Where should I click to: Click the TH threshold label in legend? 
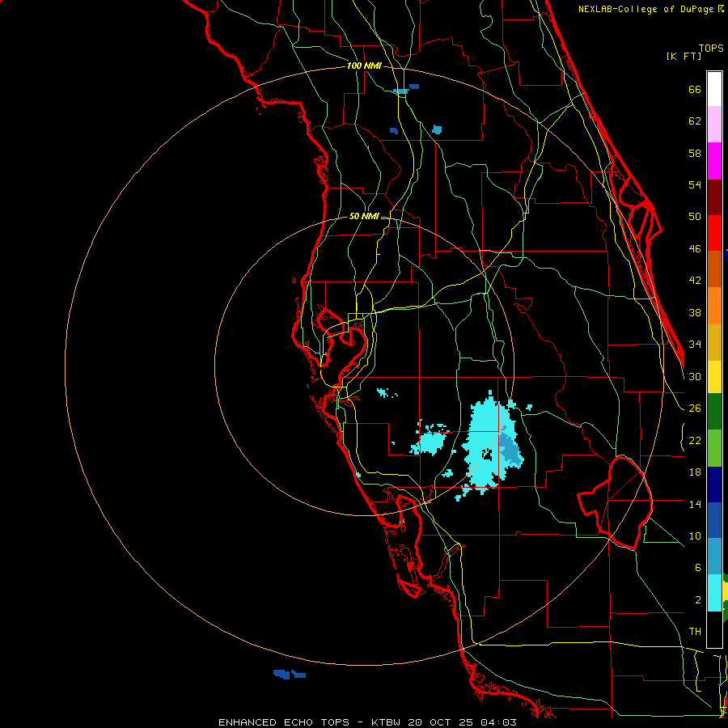(695, 632)
